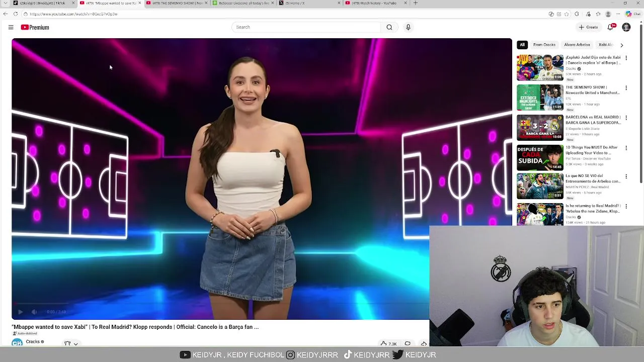Click the YouTube Premium logo
Viewport: 644px width, 362px height.
35,27
